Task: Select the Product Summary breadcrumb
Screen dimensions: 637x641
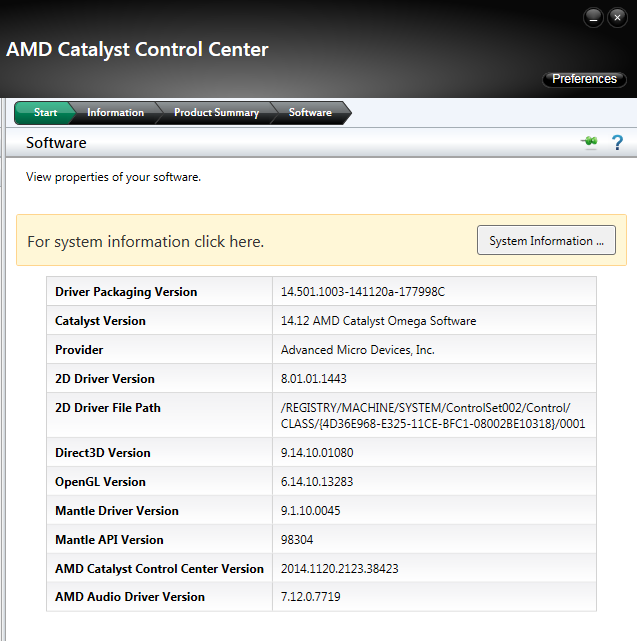Action: 216,112
